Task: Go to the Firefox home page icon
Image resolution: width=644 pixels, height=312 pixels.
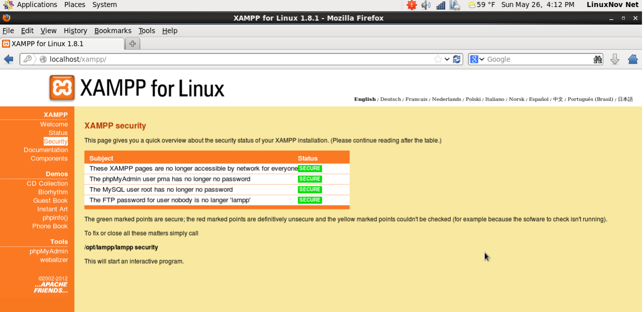Action: coord(632,59)
